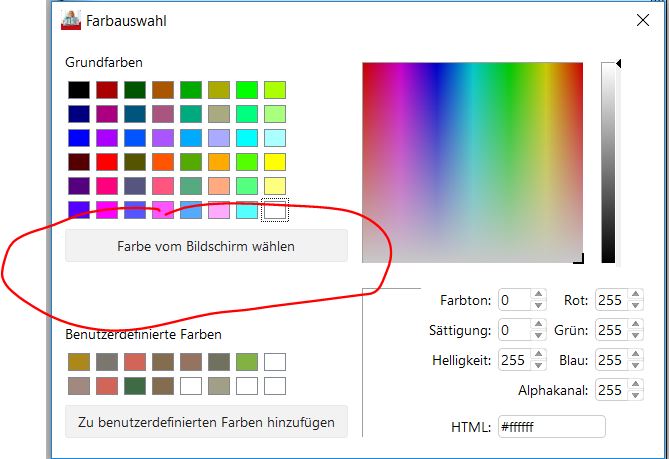
Task: Select the lime yellow-green swatch in top row
Action: (275, 90)
